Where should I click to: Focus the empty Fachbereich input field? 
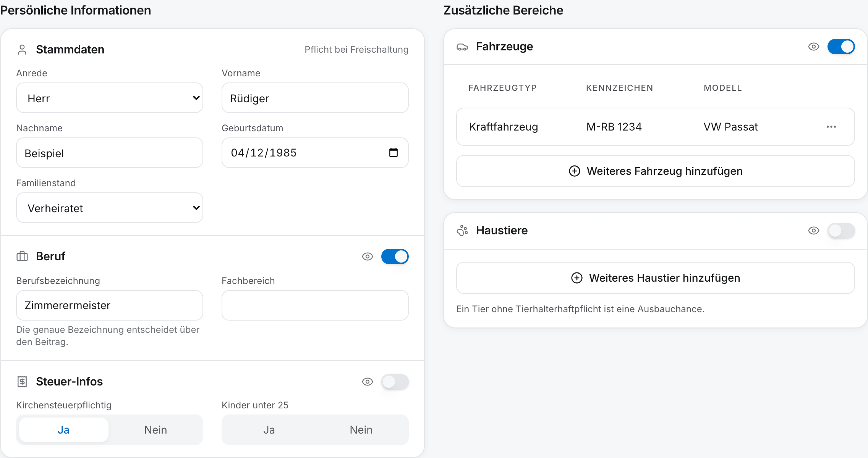click(x=315, y=305)
